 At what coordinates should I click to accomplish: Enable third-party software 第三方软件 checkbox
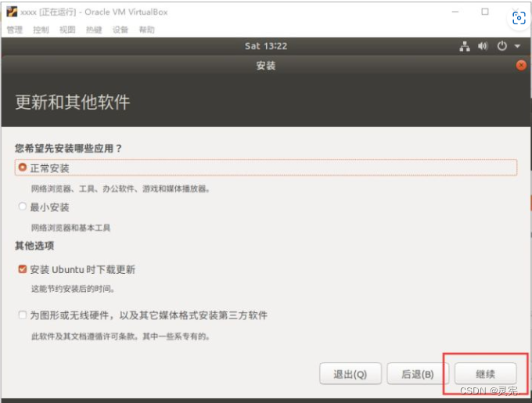click(x=23, y=315)
